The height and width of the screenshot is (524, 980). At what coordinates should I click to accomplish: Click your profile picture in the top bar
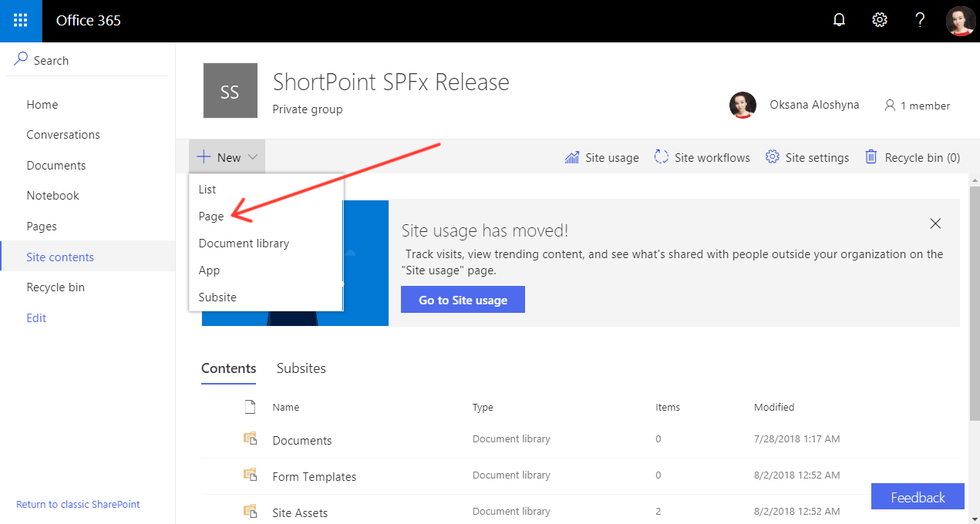[960, 21]
